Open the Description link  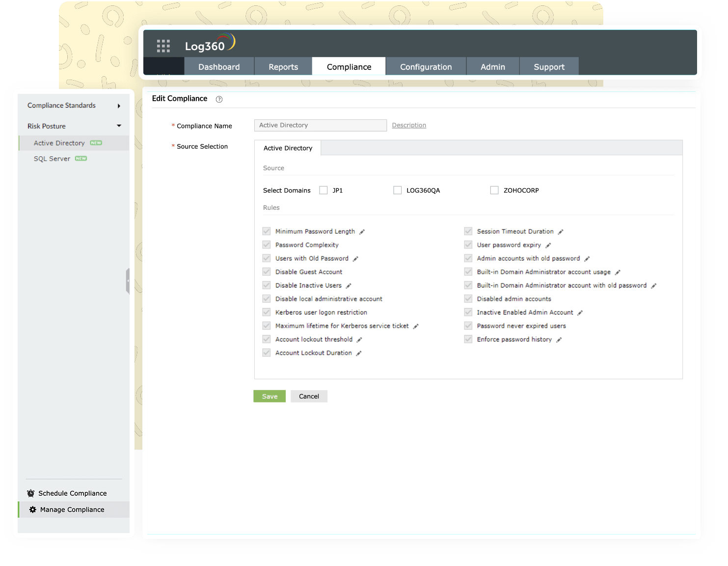(409, 125)
